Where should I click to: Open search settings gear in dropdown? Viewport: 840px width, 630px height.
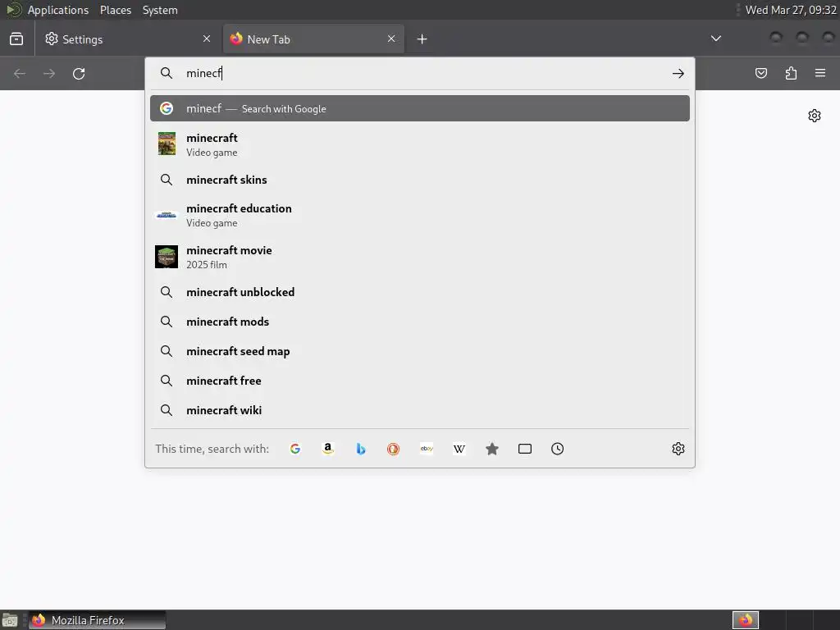(x=678, y=449)
